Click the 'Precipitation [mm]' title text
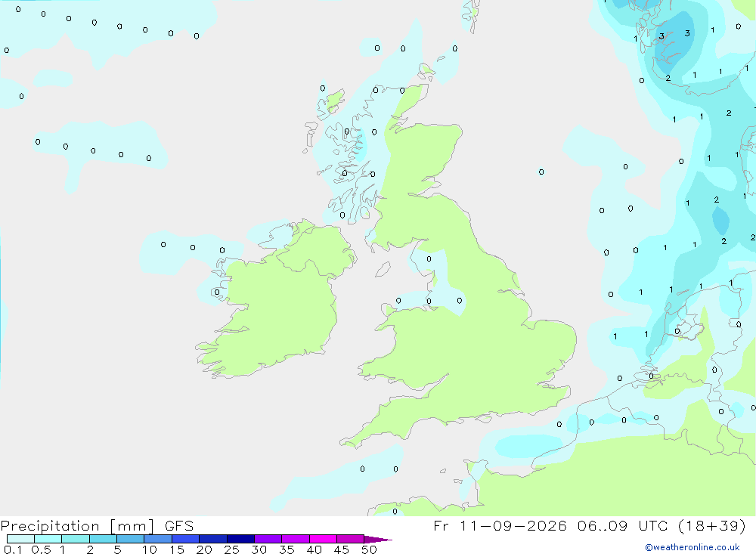This screenshot has height=554, width=756. coord(78,526)
